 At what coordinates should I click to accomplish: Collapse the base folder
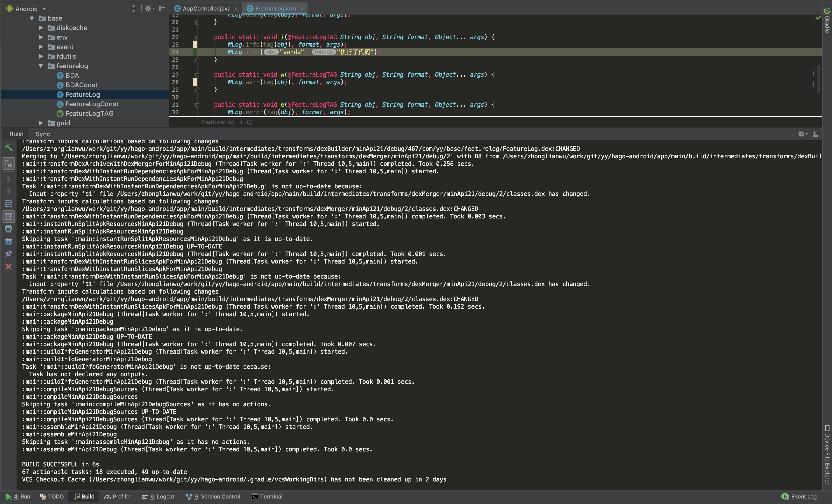[x=32, y=18]
